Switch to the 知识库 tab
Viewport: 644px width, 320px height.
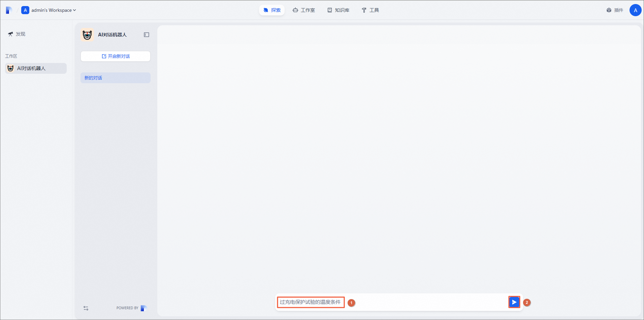click(339, 10)
